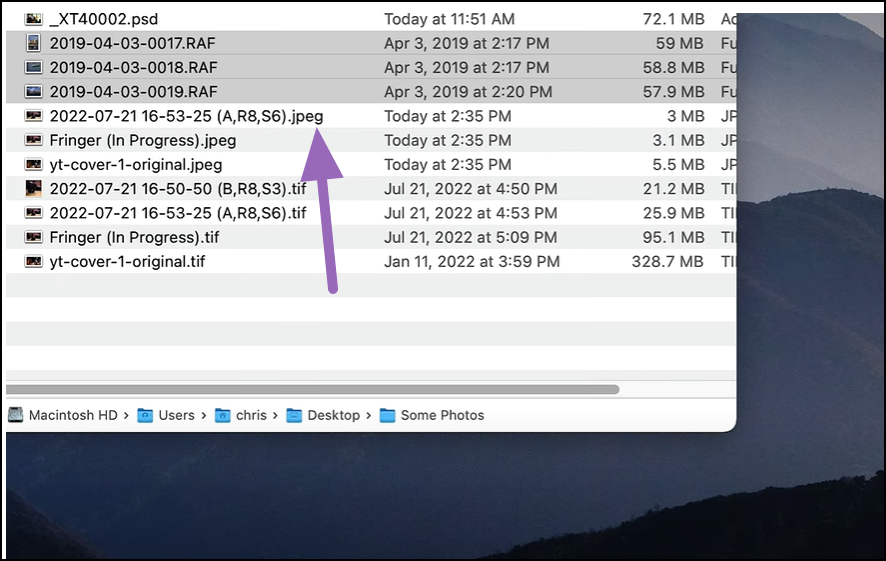Click the Fringer (In Progress).tif thumbnail icon

33,237
